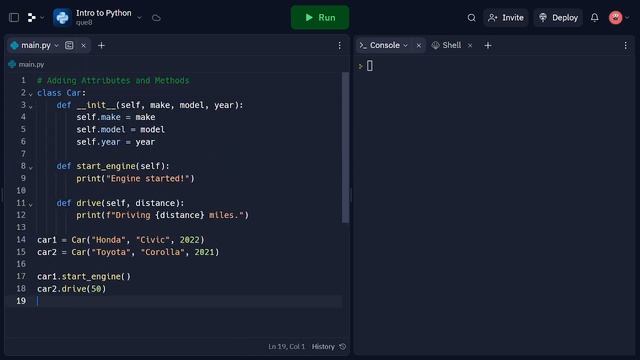Click the Console prompt icon in tab
This screenshot has width=640, height=360.
pos(363,45)
